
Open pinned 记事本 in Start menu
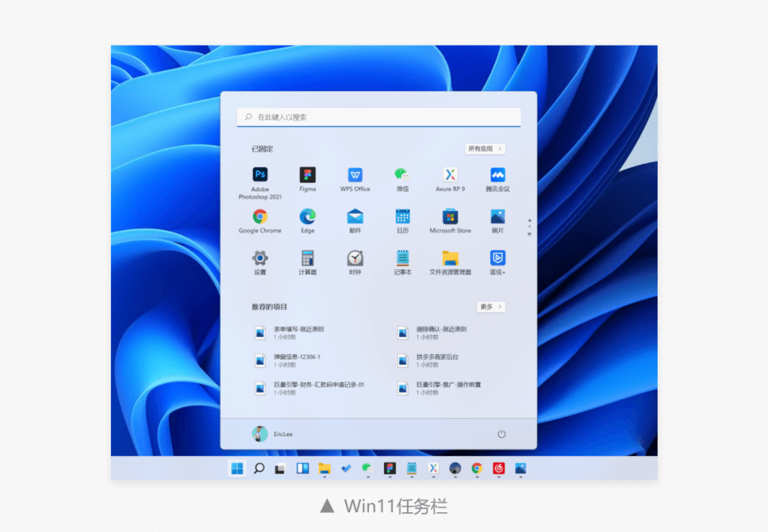402,262
